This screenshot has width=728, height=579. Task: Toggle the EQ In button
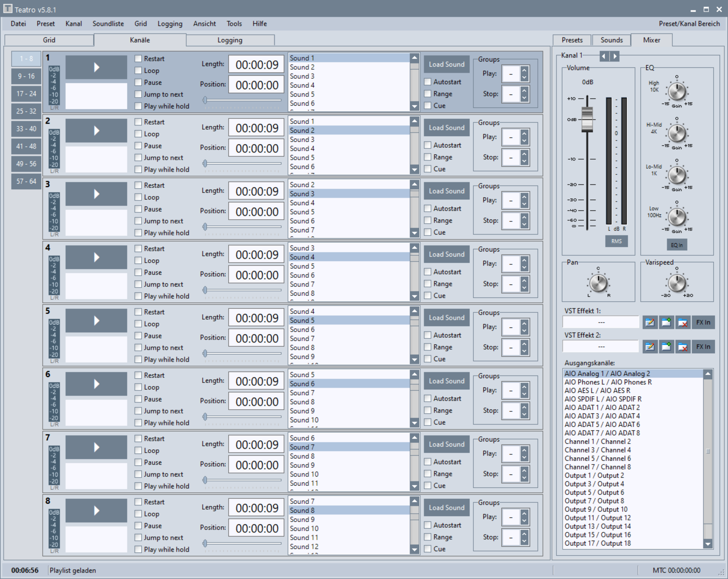click(x=676, y=245)
